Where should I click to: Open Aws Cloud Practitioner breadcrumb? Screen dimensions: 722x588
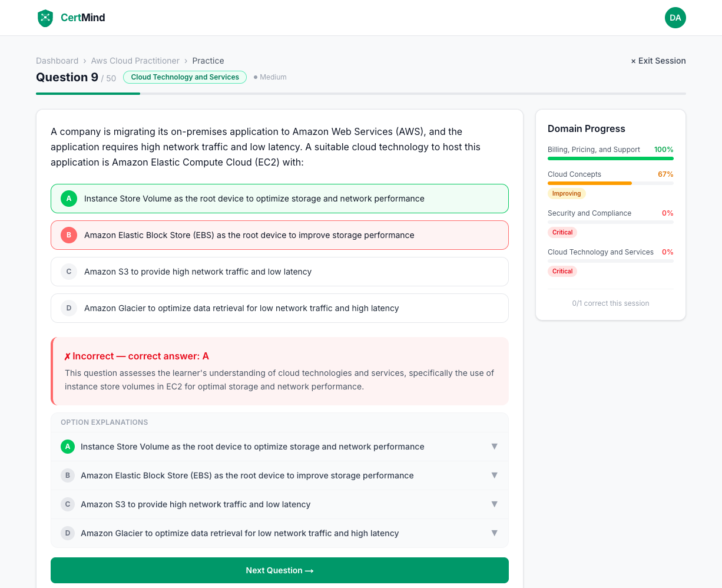(x=135, y=61)
